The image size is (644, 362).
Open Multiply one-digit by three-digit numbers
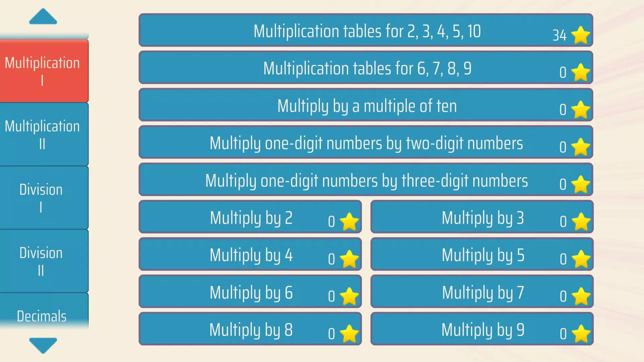tap(366, 180)
